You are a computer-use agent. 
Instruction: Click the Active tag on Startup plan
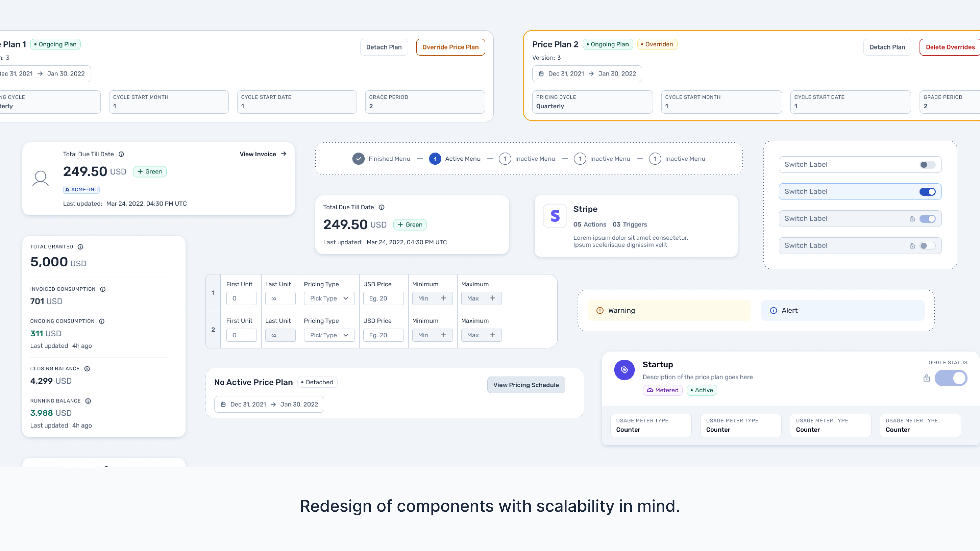coord(702,390)
